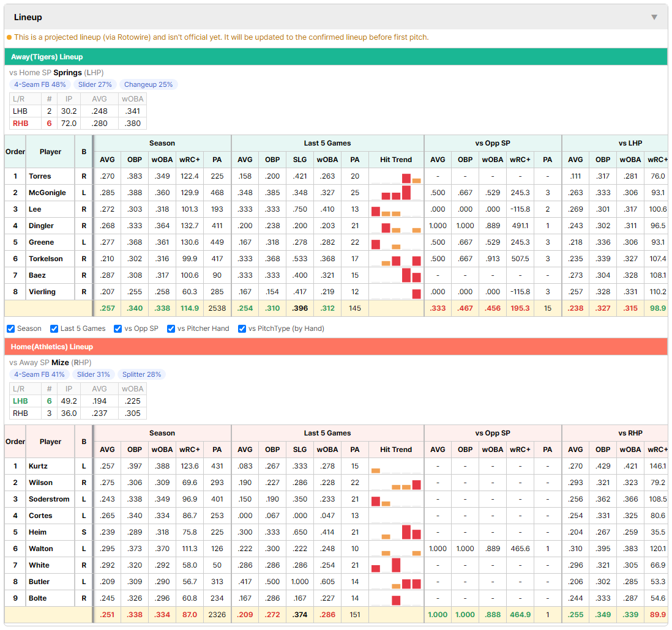This screenshot has height=630, width=672.
Task: Click Butler's hit trend bars
Action: point(396,582)
